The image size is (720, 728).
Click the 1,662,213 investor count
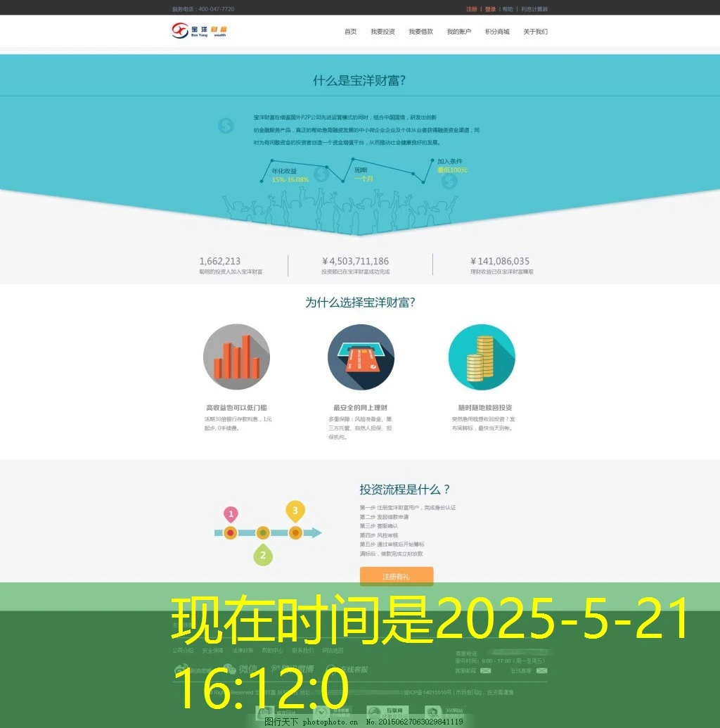[x=220, y=261]
